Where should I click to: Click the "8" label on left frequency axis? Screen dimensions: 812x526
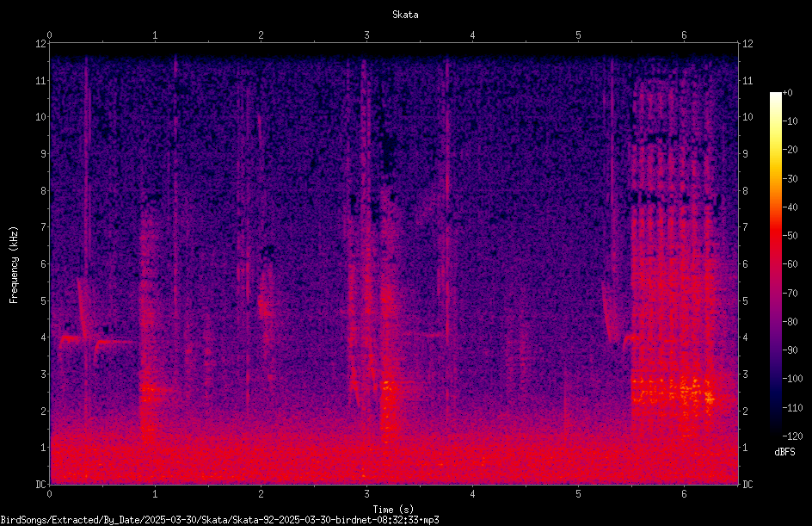pyautogui.click(x=44, y=191)
